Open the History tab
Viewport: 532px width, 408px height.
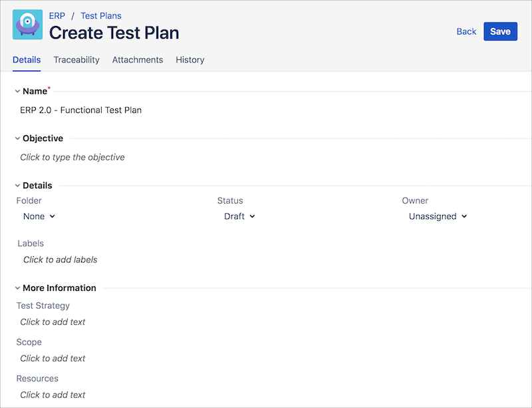190,60
